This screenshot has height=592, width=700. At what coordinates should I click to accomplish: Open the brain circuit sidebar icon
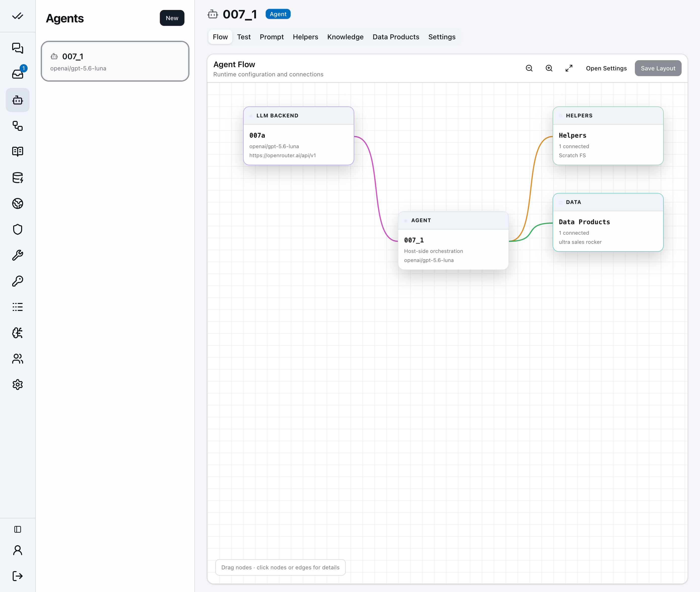tap(17, 333)
